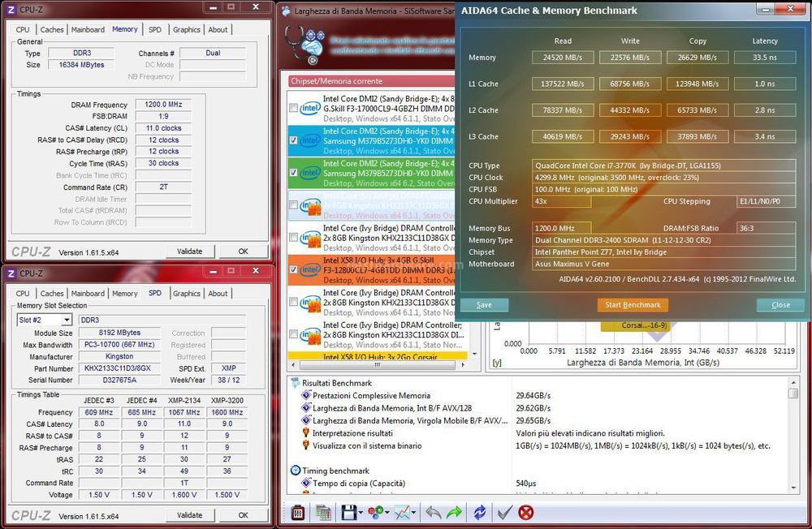This screenshot has width=812, height=529.
Task: Click the Intel logo on the orange X58 row
Action: (x=310, y=269)
